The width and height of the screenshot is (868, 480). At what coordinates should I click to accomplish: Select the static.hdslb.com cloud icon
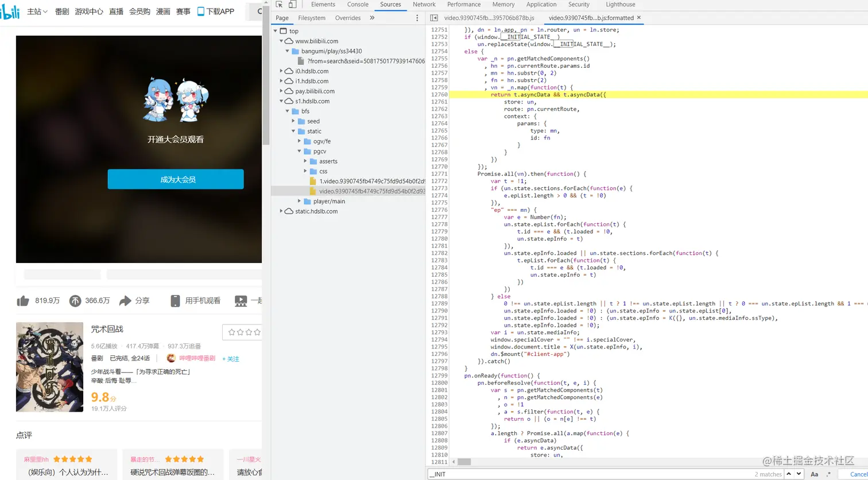coord(288,211)
